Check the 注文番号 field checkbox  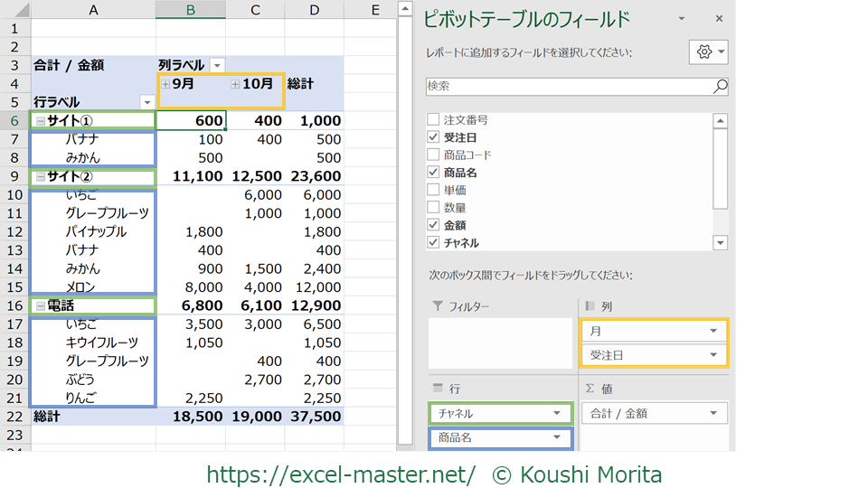coord(433,120)
